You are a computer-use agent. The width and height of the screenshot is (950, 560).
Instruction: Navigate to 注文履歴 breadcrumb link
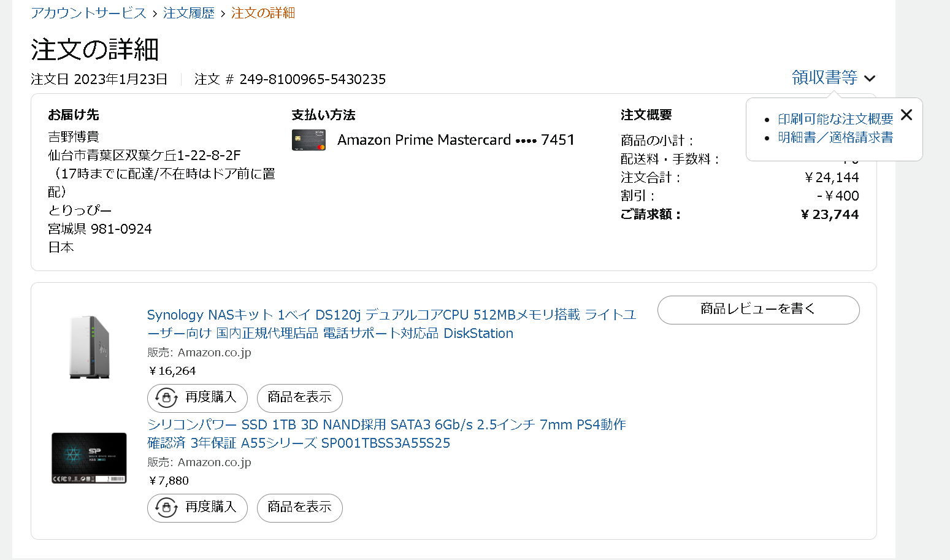(x=189, y=13)
